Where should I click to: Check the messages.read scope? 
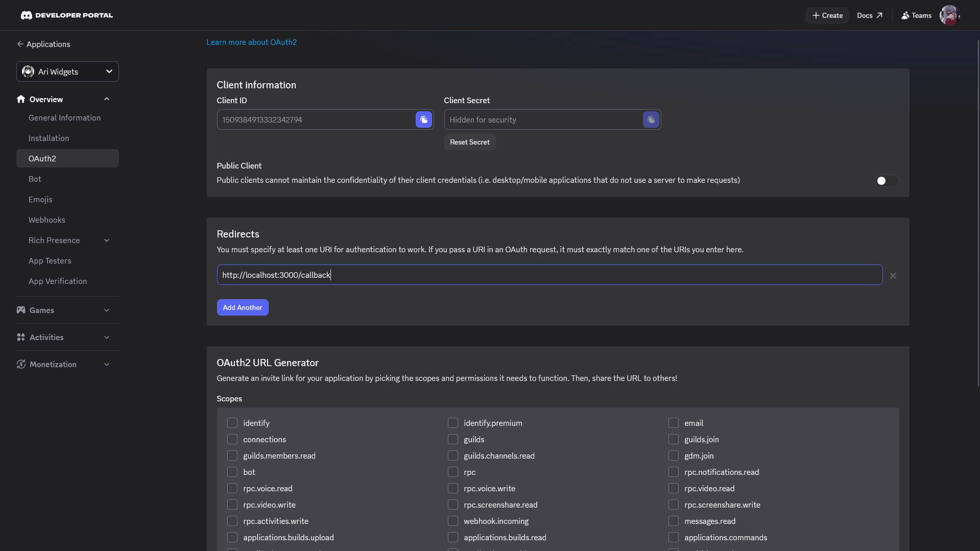coord(674,521)
